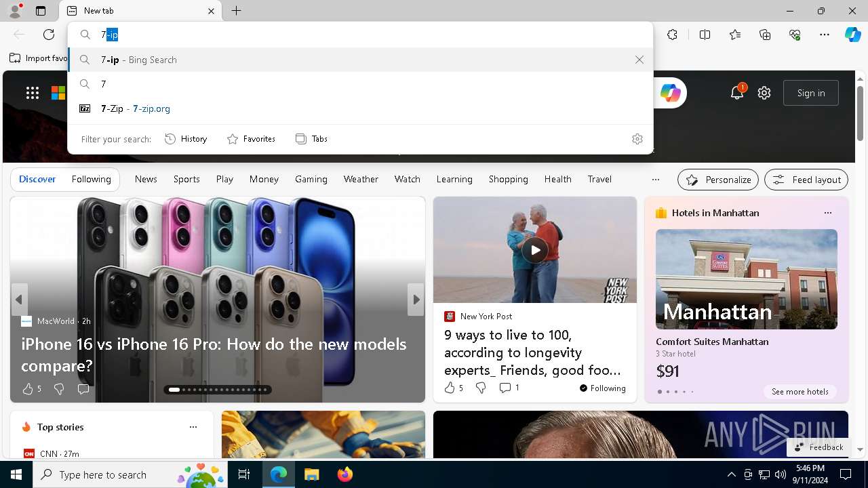The height and width of the screenshot is (488, 868).
Task: Open the browser profile icon
Action: (x=15, y=11)
